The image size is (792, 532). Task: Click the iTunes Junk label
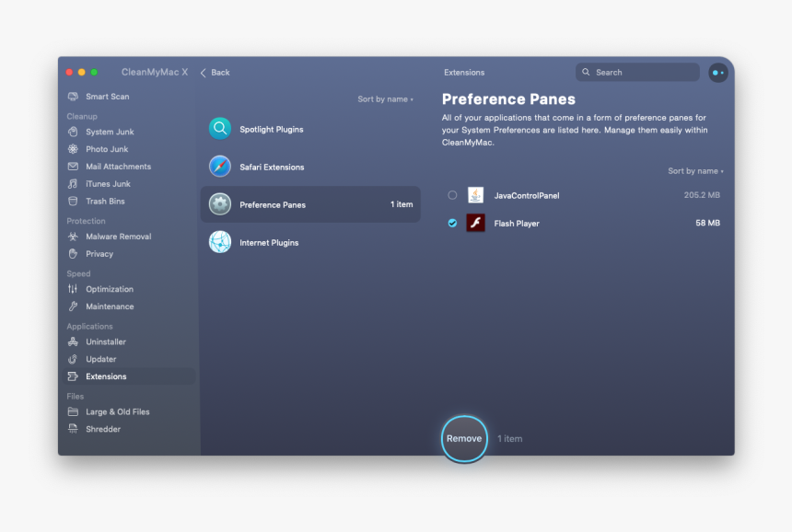[x=108, y=184]
